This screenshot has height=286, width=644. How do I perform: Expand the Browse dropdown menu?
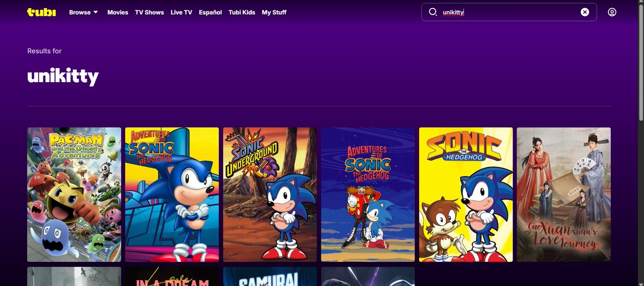(83, 12)
